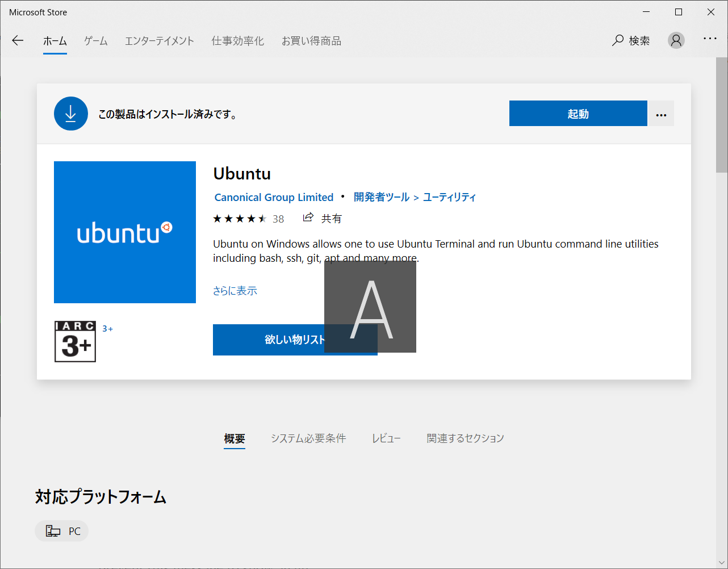The height and width of the screenshot is (569, 728).
Task: Click the 38 ratings count
Action: click(278, 219)
